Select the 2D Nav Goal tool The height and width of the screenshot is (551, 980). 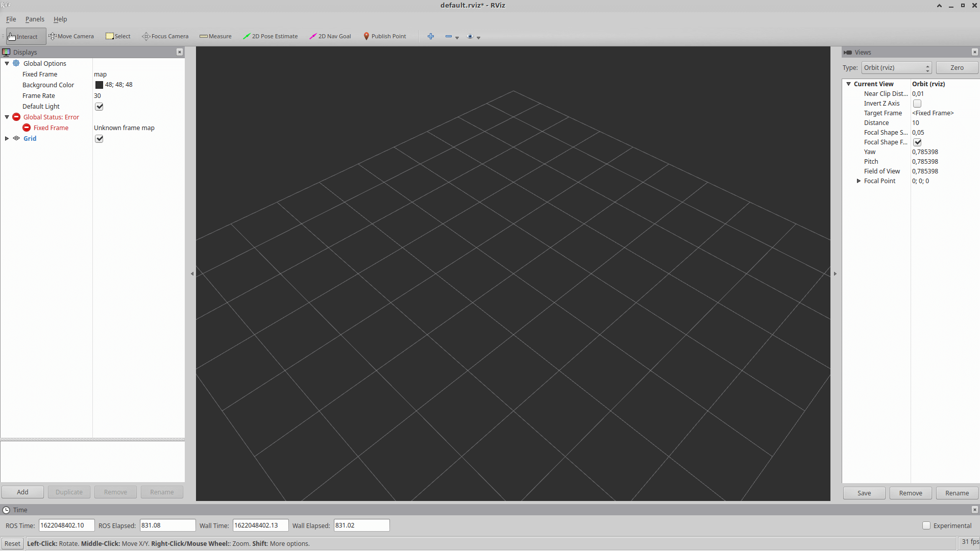pos(330,36)
